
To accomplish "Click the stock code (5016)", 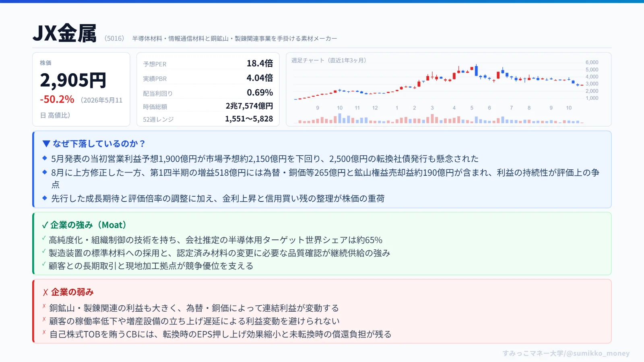I will (114, 38).
